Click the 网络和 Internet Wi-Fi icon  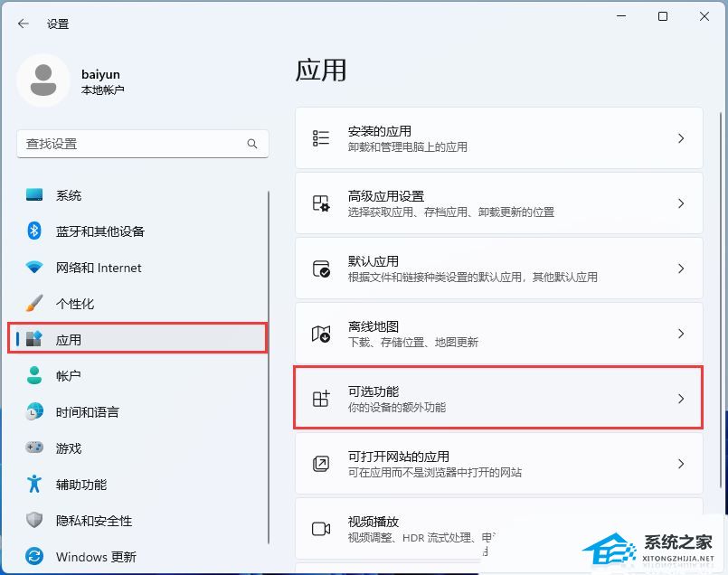(34, 268)
